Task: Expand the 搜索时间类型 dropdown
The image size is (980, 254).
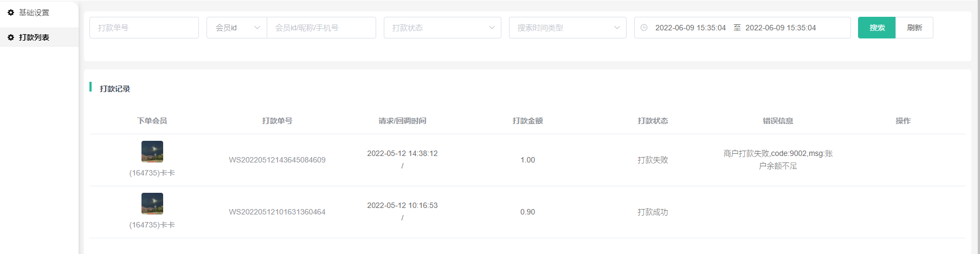Action: tap(568, 28)
